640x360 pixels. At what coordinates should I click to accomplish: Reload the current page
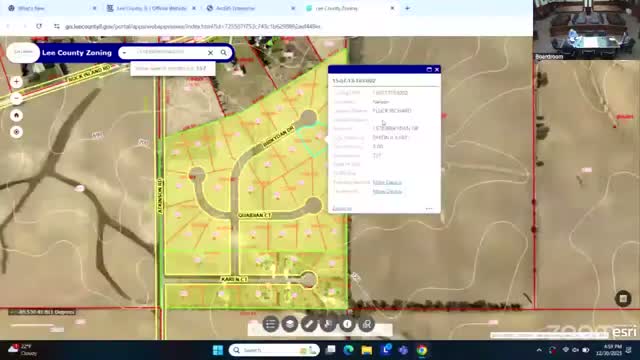[39, 26]
